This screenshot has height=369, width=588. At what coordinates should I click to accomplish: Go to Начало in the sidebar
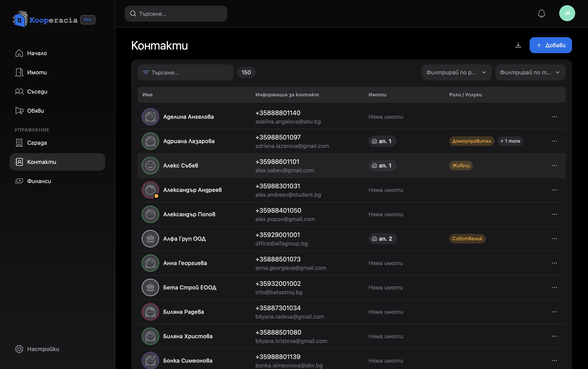(x=57, y=53)
